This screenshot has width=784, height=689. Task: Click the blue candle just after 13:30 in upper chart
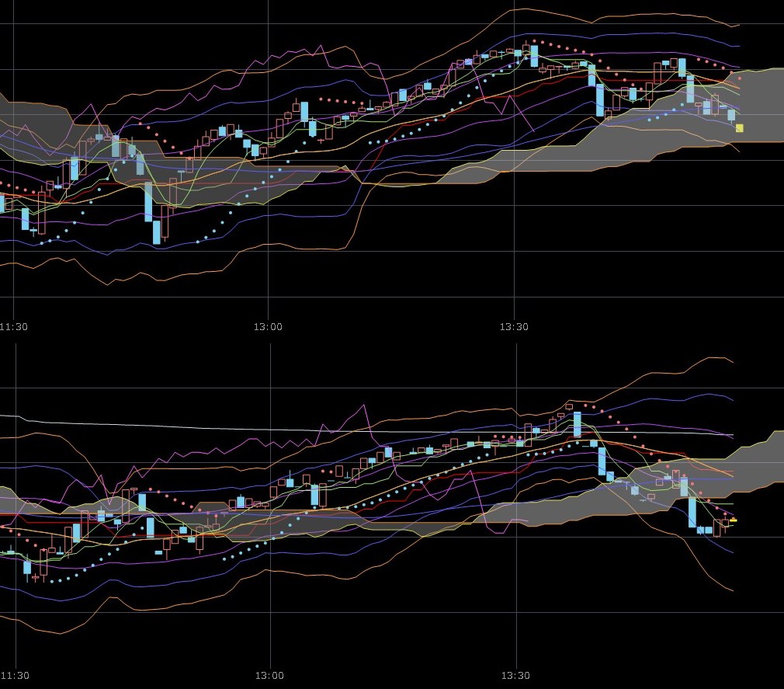pos(534,56)
